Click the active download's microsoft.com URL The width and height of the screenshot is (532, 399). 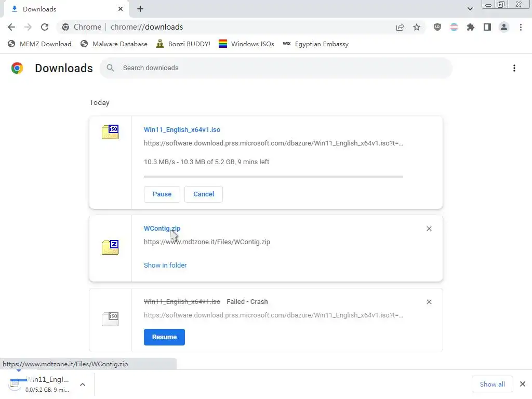(x=273, y=143)
